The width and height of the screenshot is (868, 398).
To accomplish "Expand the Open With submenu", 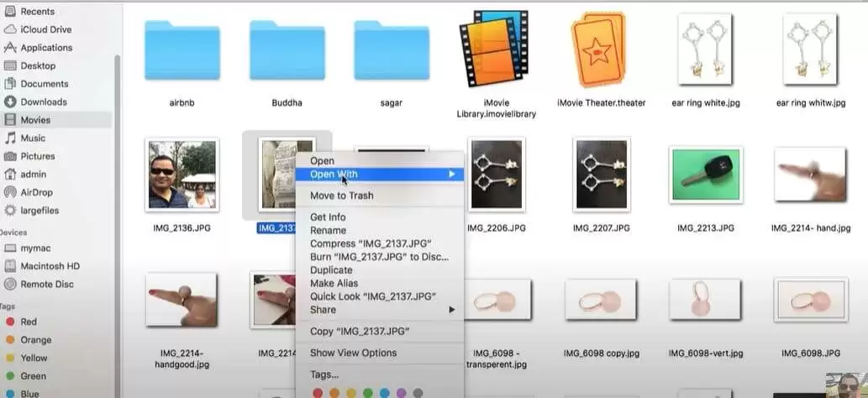I will click(378, 175).
